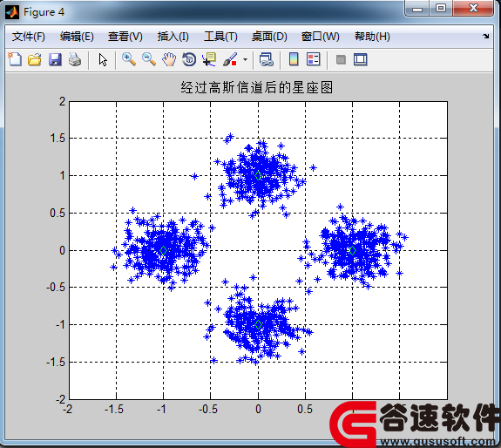The height and width of the screenshot is (448, 501).
Task: Select the Edit Plot arrow tool
Action: [x=103, y=60]
